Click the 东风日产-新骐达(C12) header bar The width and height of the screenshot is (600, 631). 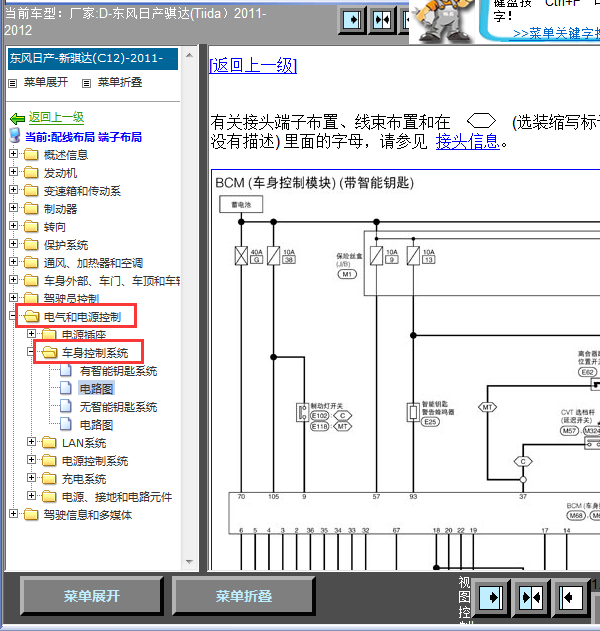93,59
